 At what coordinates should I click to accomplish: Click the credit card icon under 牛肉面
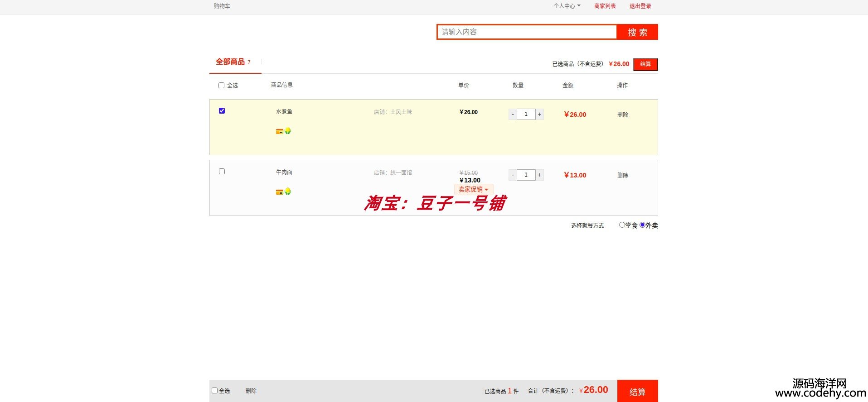pyautogui.click(x=279, y=192)
